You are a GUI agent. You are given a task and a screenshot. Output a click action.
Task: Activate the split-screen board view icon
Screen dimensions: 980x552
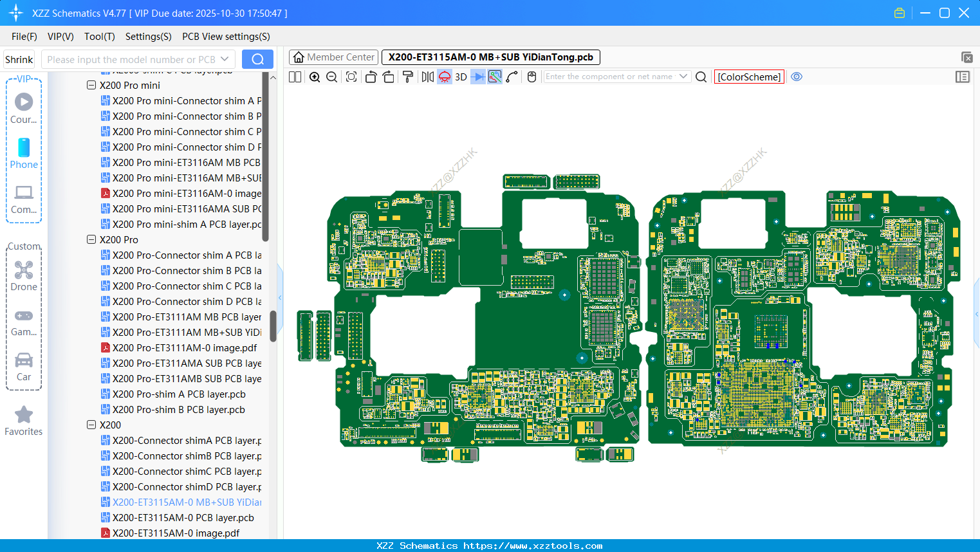295,77
